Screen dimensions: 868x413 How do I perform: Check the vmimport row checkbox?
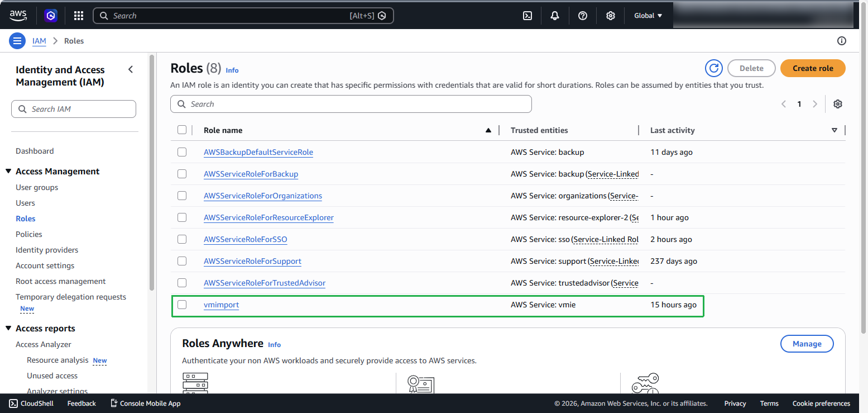(x=182, y=305)
